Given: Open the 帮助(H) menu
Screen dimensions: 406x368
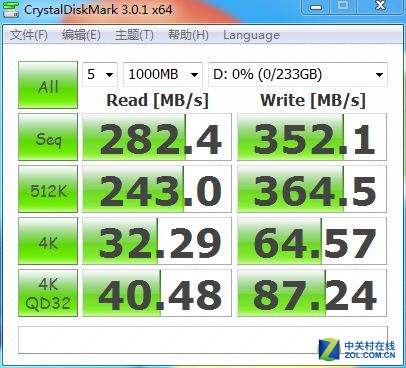Looking at the screenshot, I should point(188,35).
